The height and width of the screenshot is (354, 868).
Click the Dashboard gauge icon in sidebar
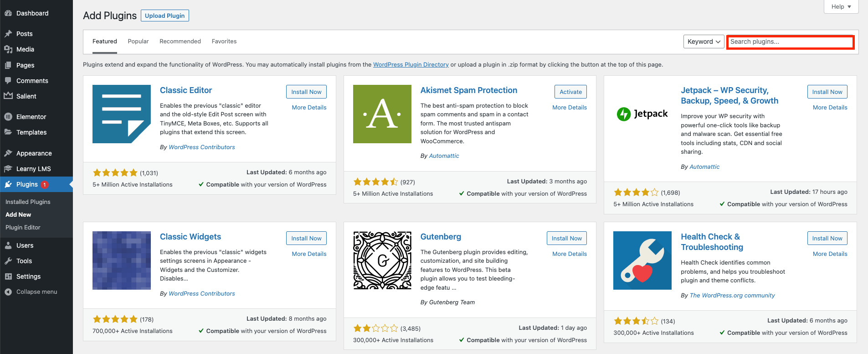(8, 13)
